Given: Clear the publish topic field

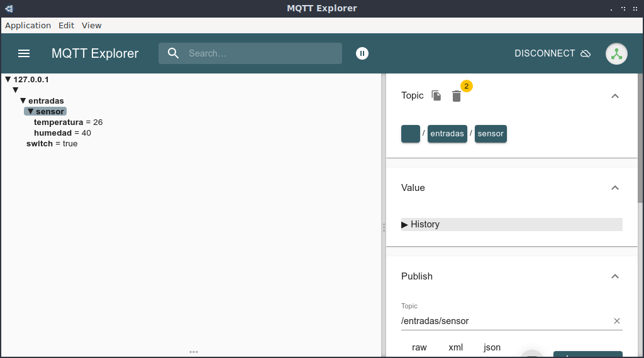Looking at the screenshot, I should click(616, 321).
